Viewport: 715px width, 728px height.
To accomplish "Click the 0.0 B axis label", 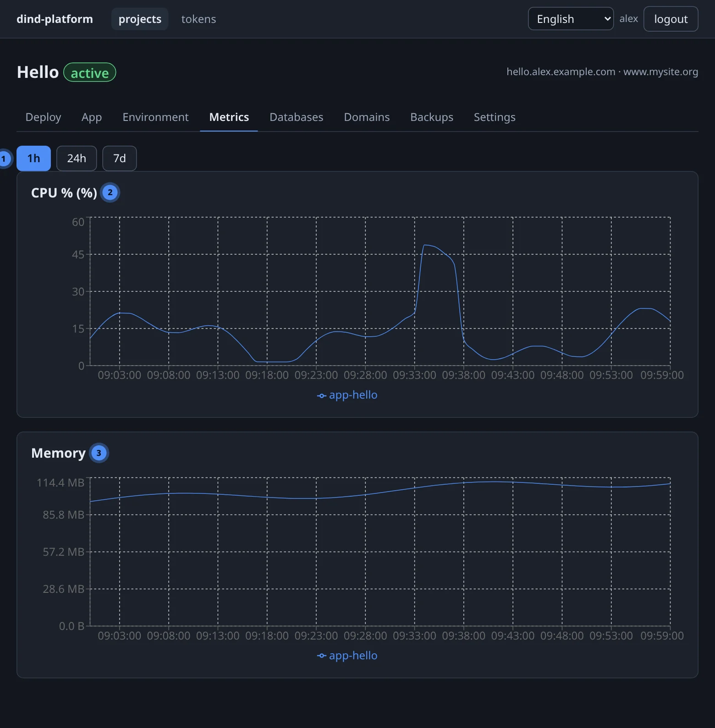I will tap(71, 626).
